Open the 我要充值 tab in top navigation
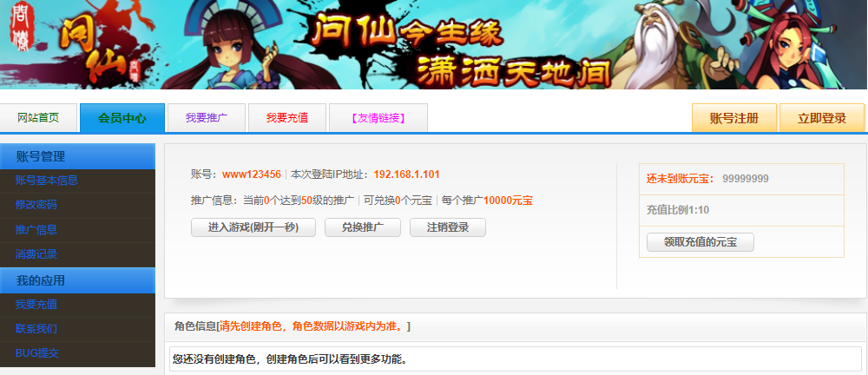The width and height of the screenshot is (868, 375). click(x=286, y=118)
